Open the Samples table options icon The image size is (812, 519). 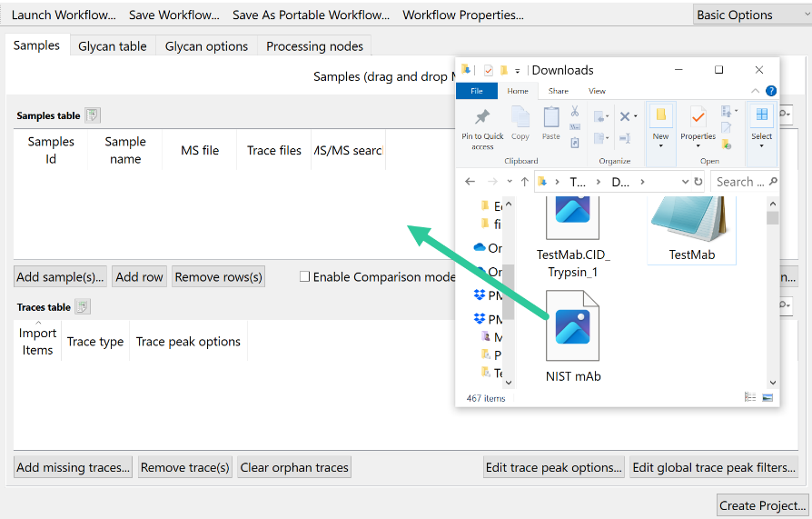[x=92, y=115]
